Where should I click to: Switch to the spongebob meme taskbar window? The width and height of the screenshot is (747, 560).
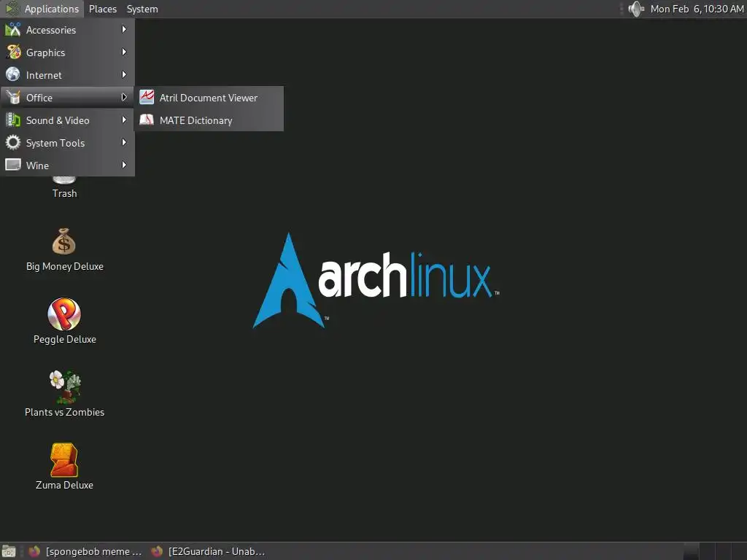click(x=85, y=551)
